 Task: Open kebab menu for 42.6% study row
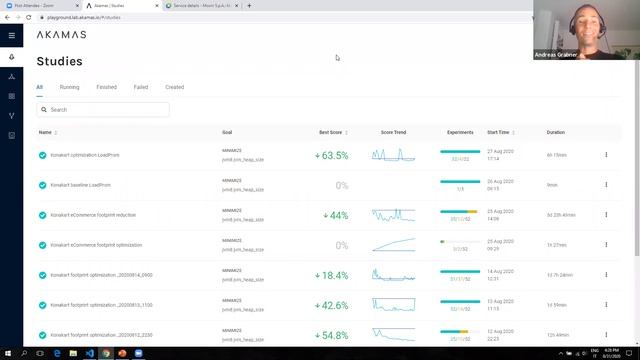coord(606,305)
